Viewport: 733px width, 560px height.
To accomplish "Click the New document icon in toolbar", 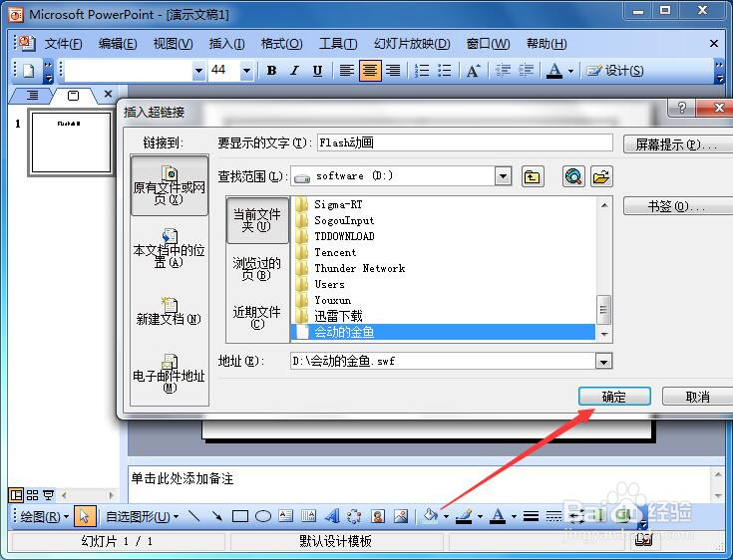I will coord(29,71).
